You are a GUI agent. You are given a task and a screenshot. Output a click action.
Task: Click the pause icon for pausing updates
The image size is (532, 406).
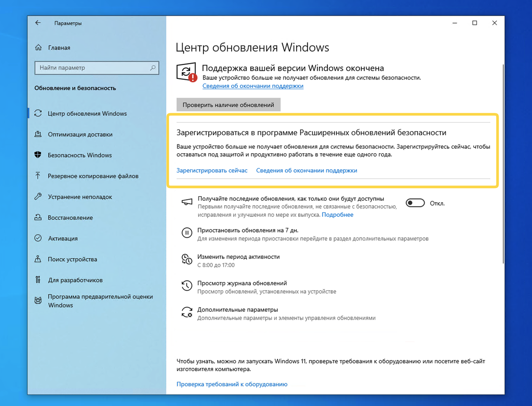[x=187, y=233]
